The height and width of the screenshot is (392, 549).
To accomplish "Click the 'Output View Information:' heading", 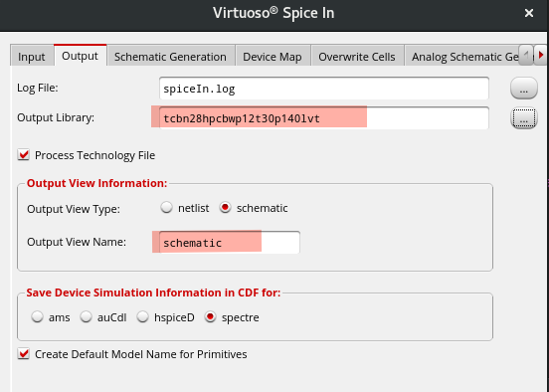I will tap(97, 183).
